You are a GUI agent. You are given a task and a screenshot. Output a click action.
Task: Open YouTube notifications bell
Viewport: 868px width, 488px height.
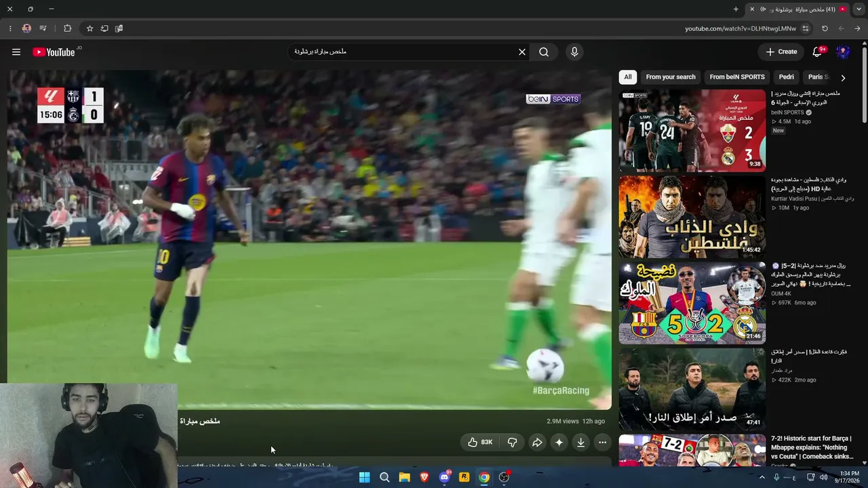click(x=817, y=52)
